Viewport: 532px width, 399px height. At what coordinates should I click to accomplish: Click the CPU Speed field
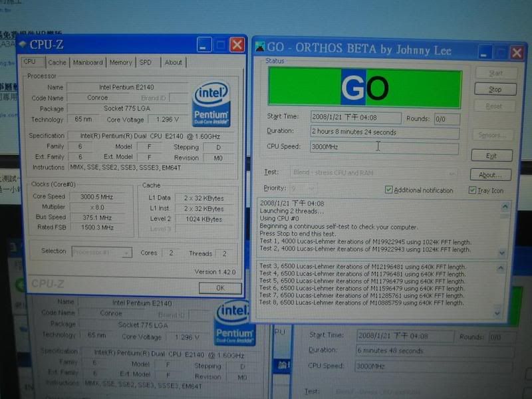[x=383, y=147]
